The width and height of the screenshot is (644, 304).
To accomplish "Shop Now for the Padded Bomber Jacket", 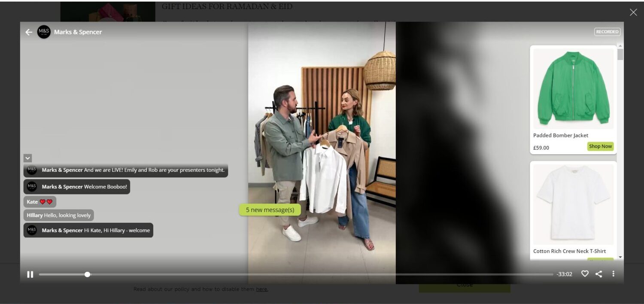I will (600, 146).
